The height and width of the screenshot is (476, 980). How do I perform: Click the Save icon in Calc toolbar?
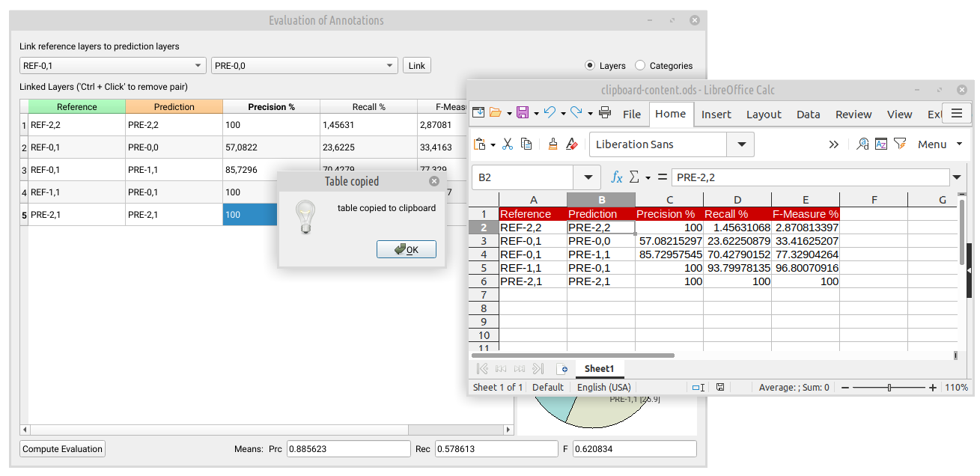(x=523, y=113)
